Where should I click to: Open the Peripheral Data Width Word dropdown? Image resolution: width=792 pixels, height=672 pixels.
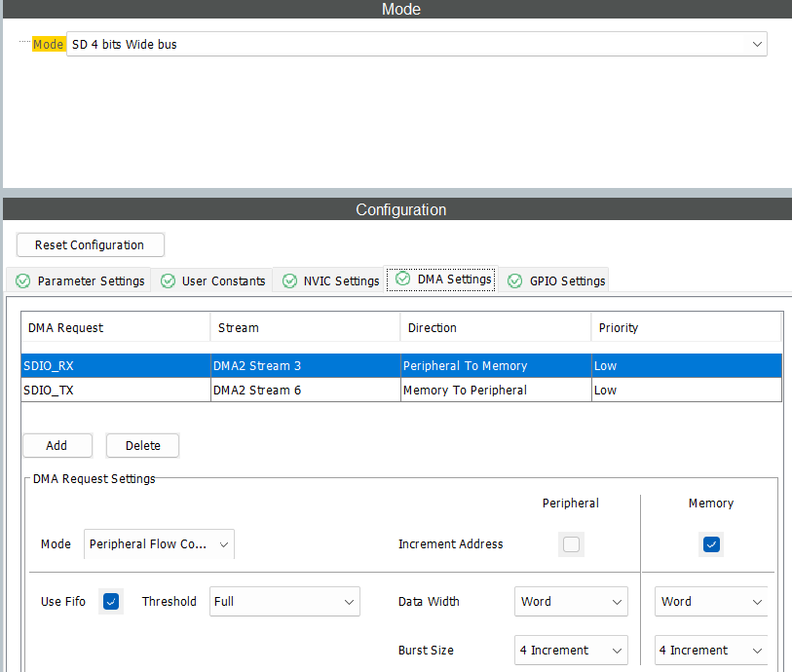[571, 601]
